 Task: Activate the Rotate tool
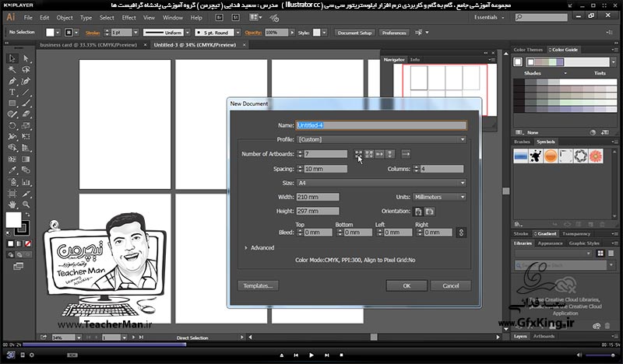pyautogui.click(x=12, y=125)
